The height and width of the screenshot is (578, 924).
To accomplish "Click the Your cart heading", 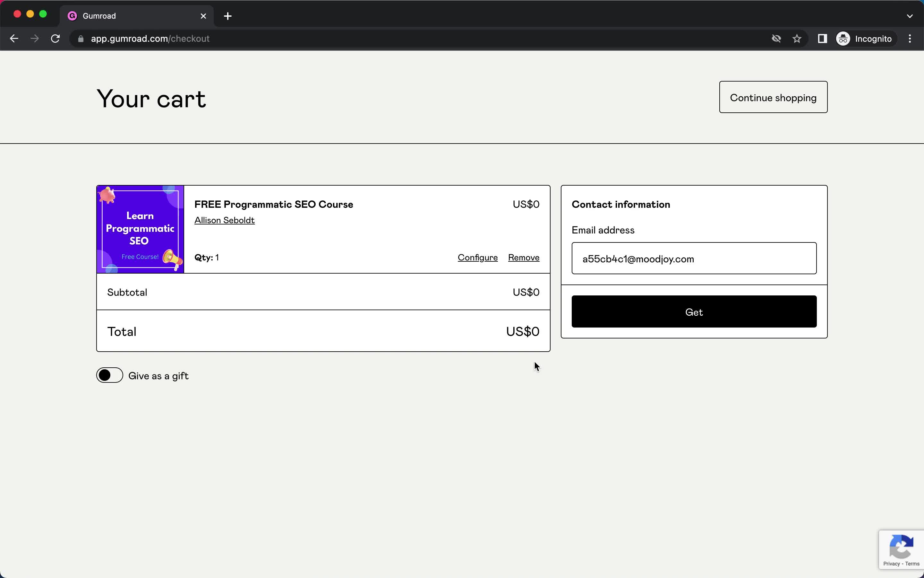I will 151,99.
